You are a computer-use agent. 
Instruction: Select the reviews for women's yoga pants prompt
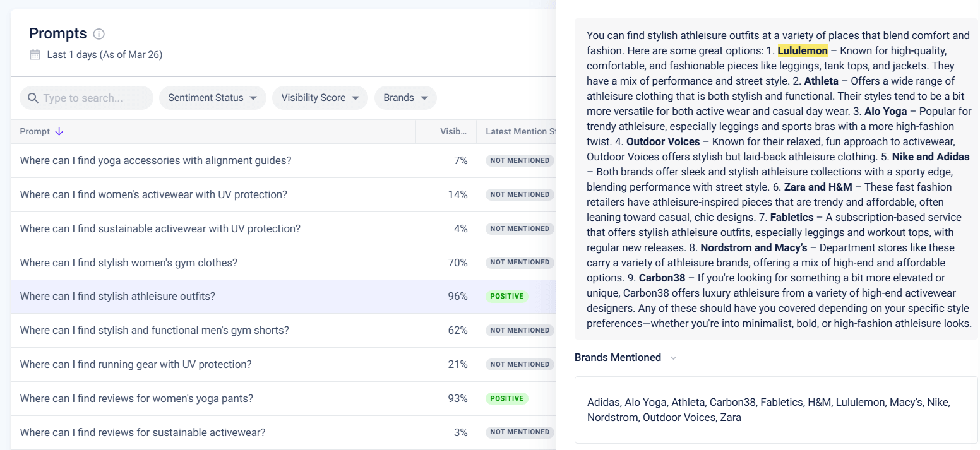[136, 398]
